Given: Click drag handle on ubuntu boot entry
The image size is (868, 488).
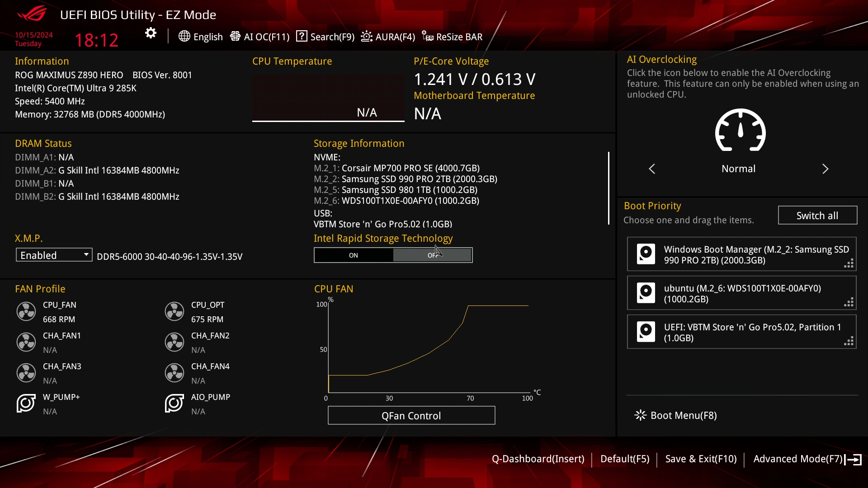Looking at the screenshot, I should [x=849, y=302].
